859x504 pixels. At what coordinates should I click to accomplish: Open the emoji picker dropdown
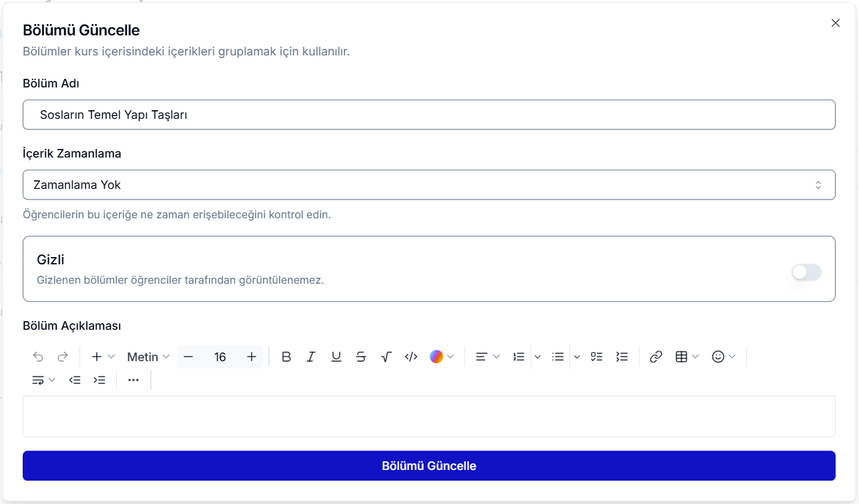click(x=724, y=357)
